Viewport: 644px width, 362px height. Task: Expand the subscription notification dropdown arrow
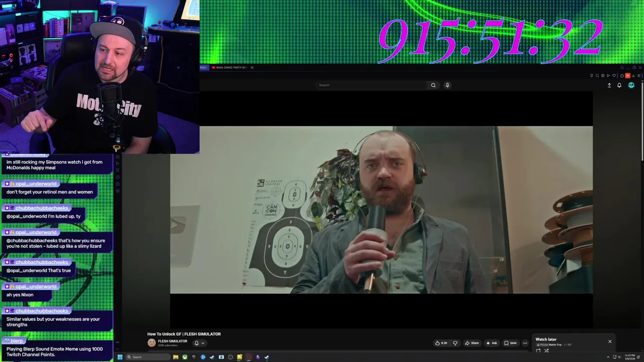(203, 343)
